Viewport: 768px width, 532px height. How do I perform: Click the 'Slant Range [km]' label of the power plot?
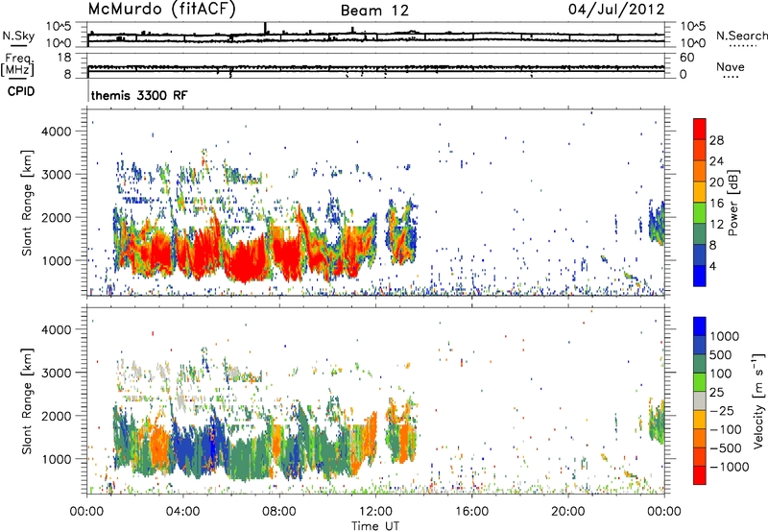(x=27, y=203)
